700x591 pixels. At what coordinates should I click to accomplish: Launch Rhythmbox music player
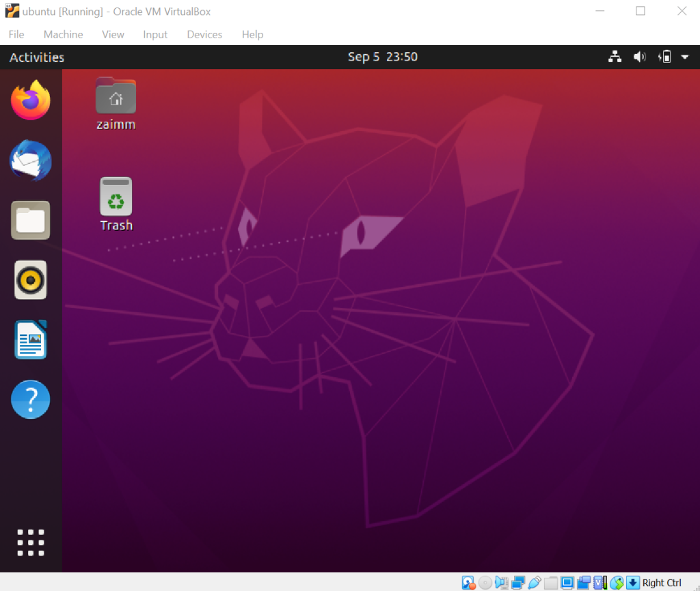click(x=31, y=279)
